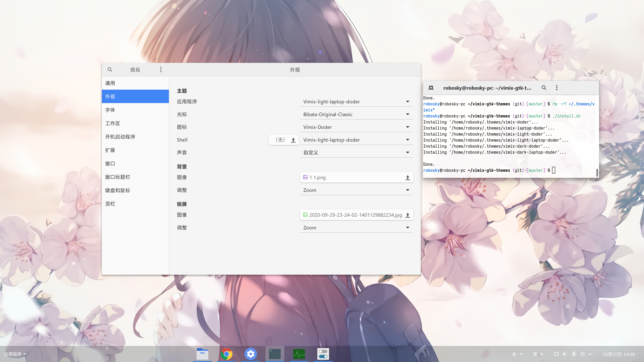
Task: Expand the 锁屏 调整 Zoom dropdown
Action: [356, 228]
